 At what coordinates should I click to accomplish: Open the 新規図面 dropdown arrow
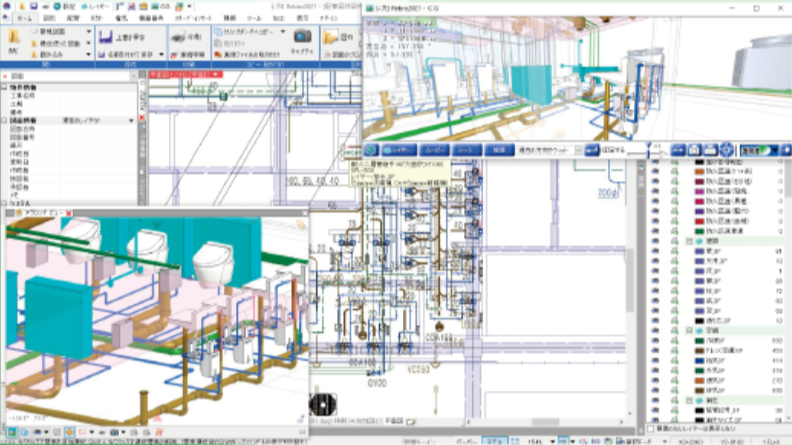pyautogui.click(x=89, y=31)
